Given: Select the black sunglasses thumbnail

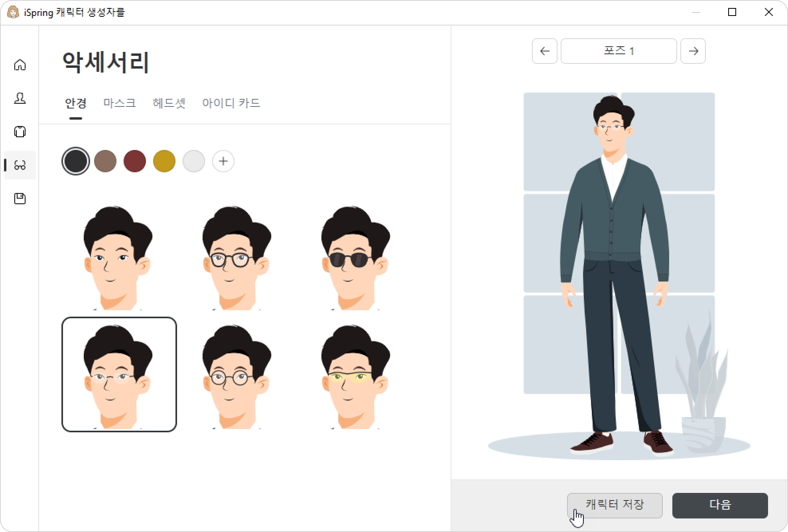Looking at the screenshot, I should click(x=356, y=258).
